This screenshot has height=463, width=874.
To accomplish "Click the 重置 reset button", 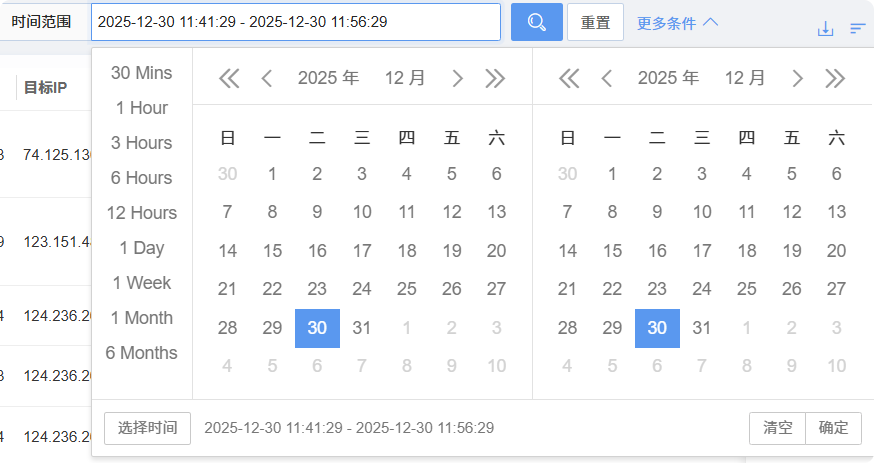I will pos(595,22).
